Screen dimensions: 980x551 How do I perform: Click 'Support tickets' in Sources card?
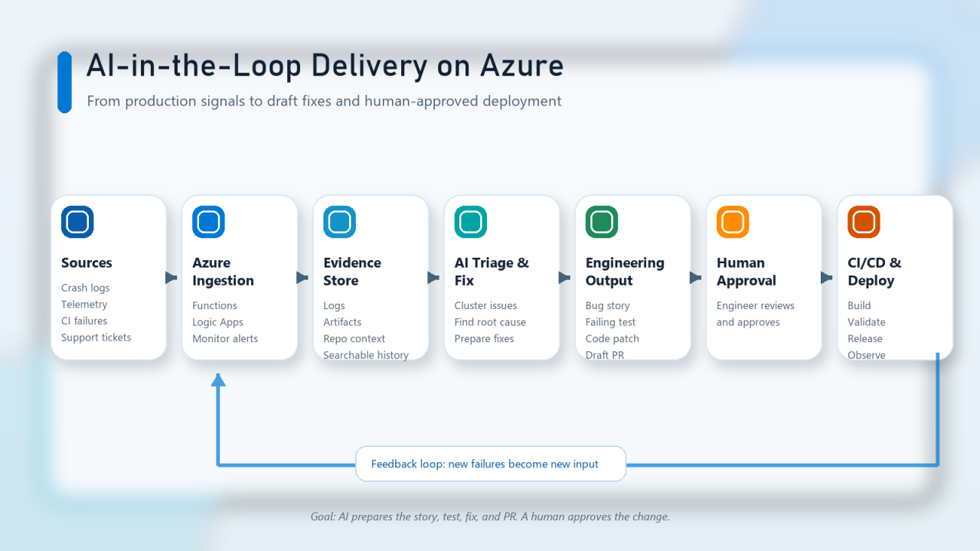[96, 337]
